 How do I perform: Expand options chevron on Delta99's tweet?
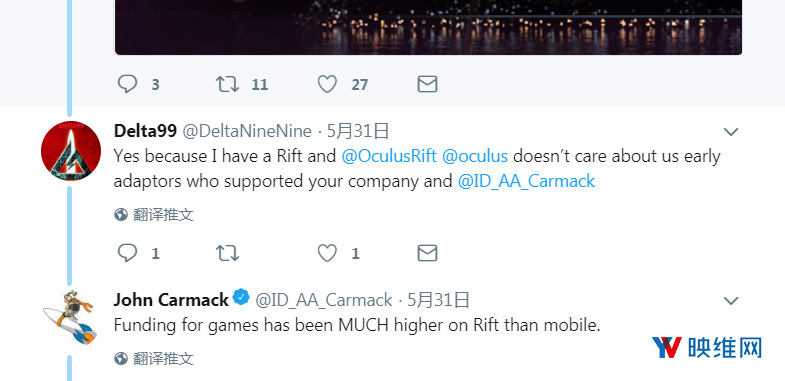coord(731,132)
